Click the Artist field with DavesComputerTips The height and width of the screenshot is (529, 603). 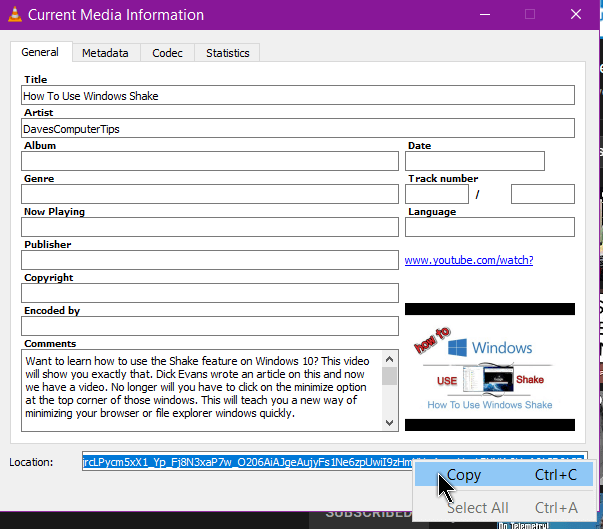click(298, 128)
